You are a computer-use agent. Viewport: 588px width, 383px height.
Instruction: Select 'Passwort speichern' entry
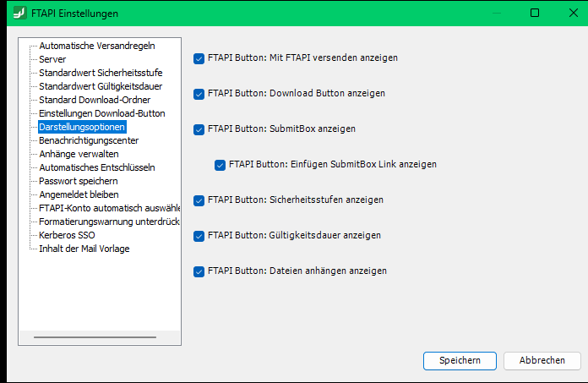pyautogui.click(x=79, y=181)
